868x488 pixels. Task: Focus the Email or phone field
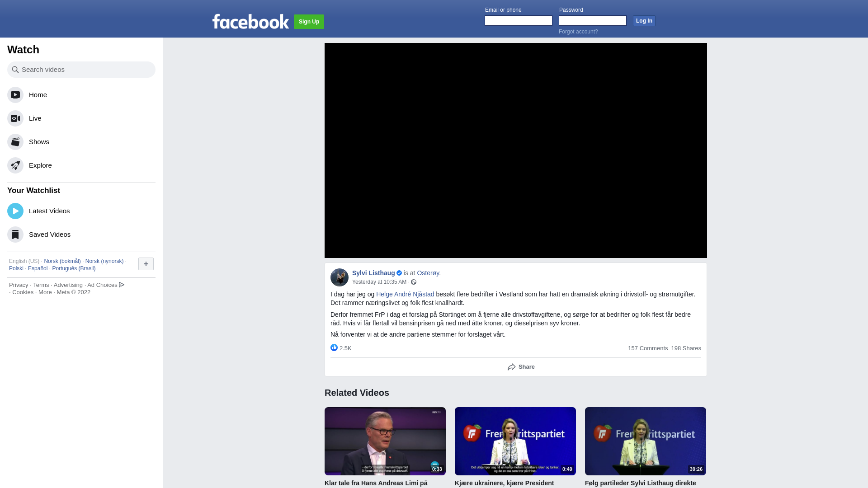[x=519, y=20]
